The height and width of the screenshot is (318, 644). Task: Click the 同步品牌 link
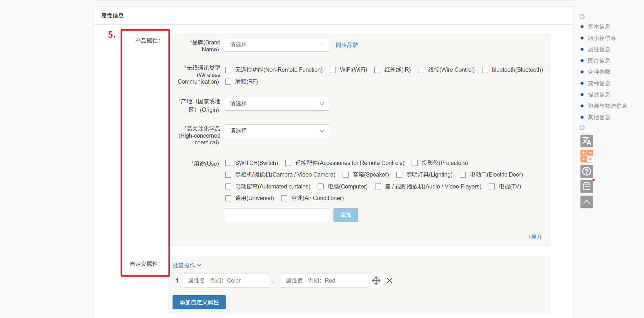[347, 45]
